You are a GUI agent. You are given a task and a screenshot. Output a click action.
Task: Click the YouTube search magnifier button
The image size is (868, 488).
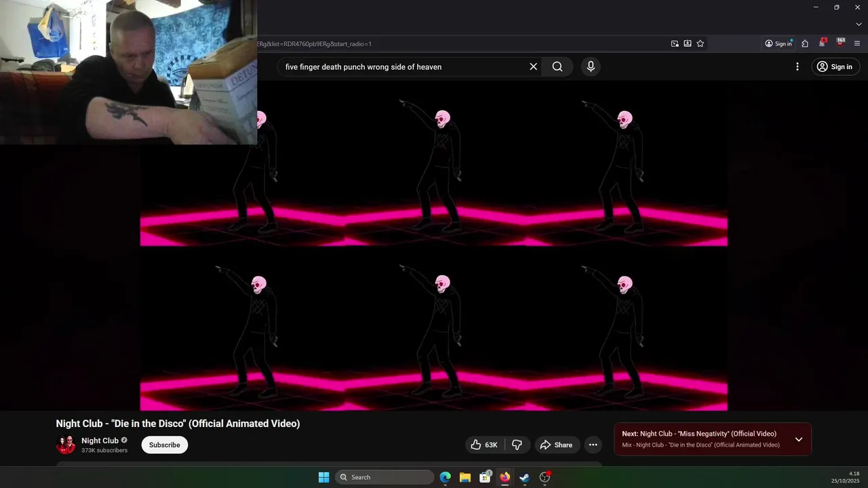coord(557,66)
